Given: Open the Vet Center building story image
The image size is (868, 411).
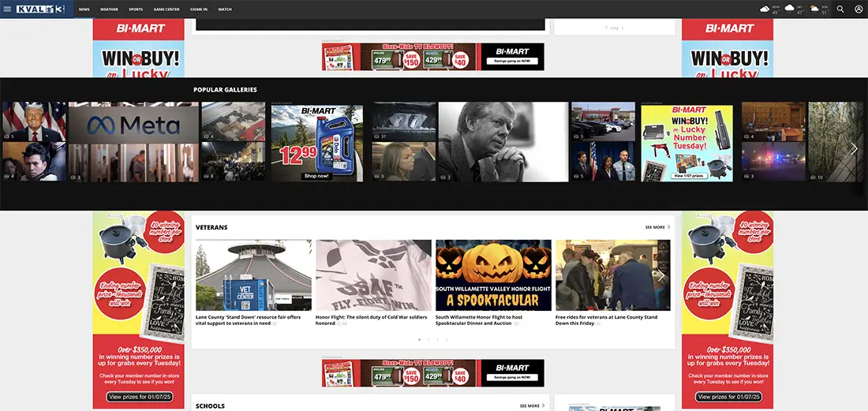Looking at the screenshot, I should pyautogui.click(x=253, y=275).
